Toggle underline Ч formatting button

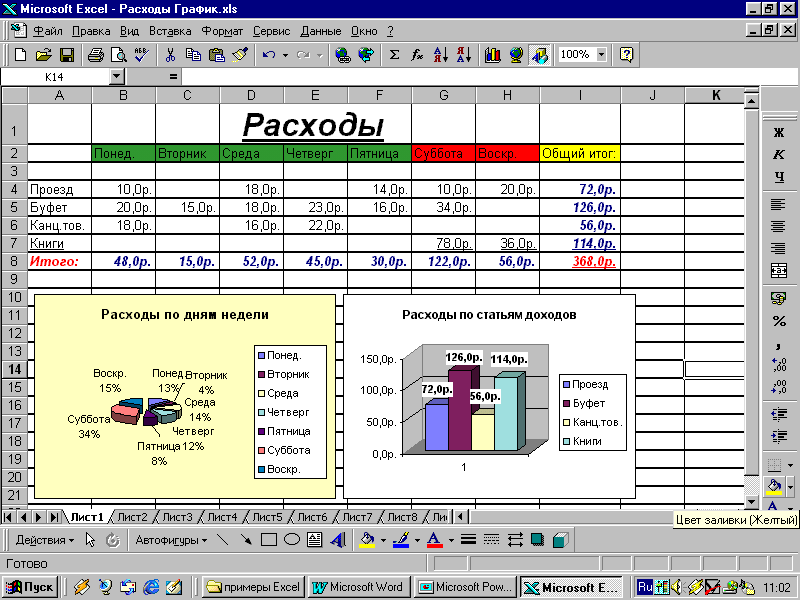click(779, 177)
